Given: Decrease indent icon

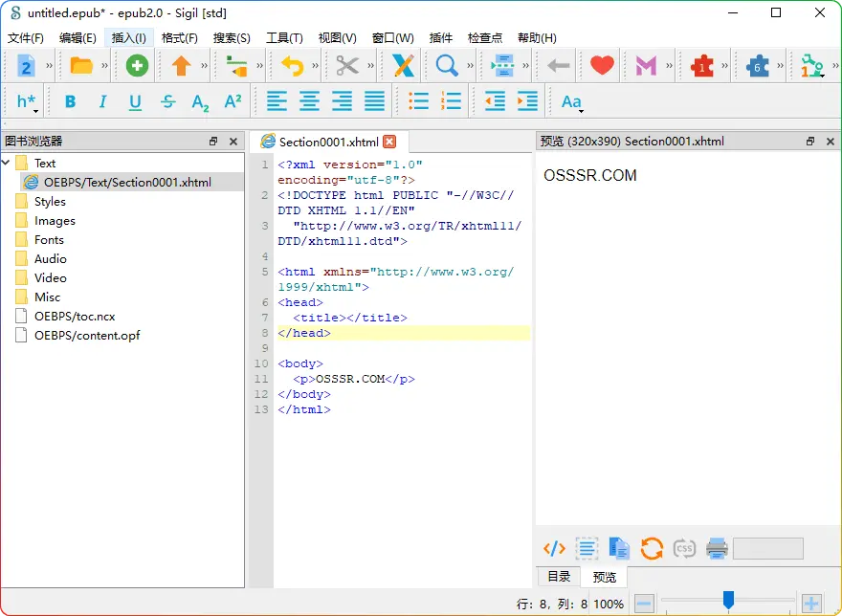Looking at the screenshot, I should pos(495,101).
